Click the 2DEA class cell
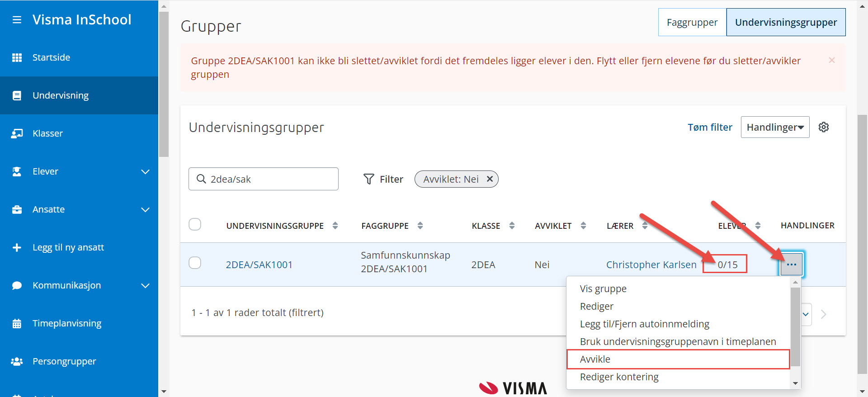The image size is (868, 397). (483, 265)
